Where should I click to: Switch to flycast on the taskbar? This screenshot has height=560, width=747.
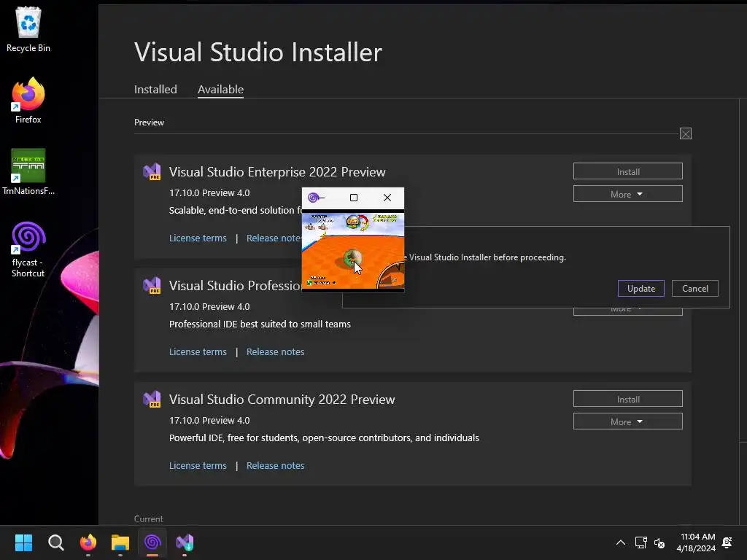coord(152,542)
